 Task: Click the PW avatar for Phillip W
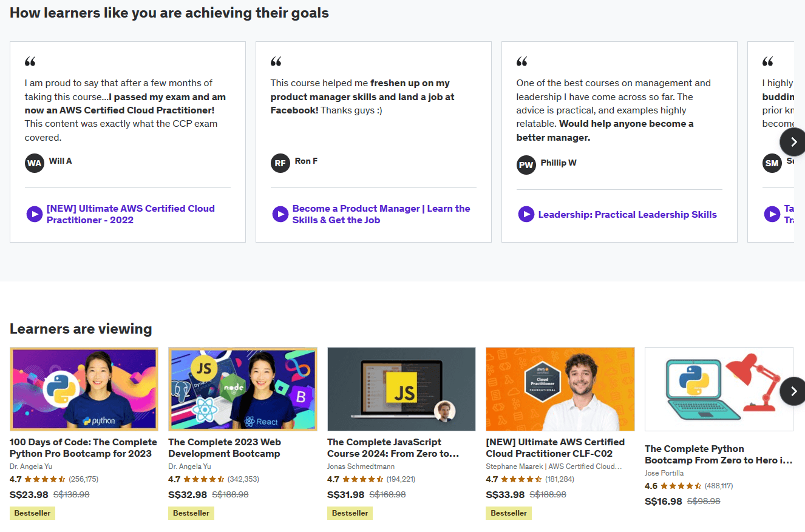click(x=526, y=165)
